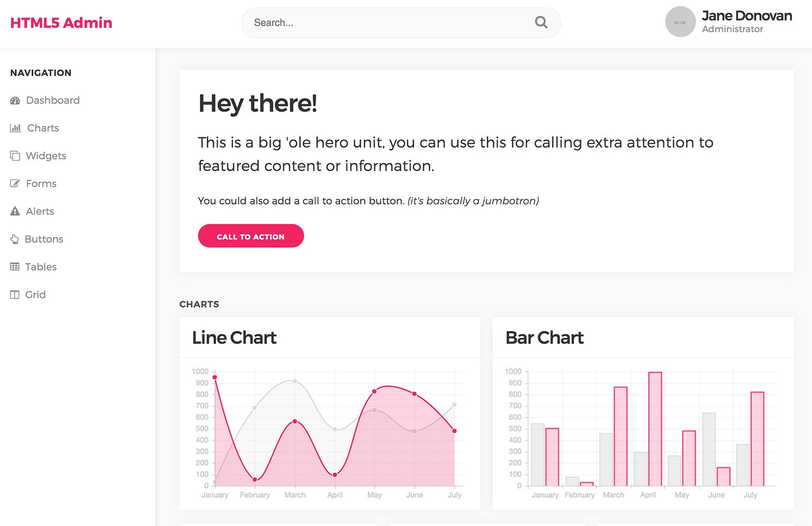Click the Forms pencil-edit icon
This screenshot has height=526, width=812.
(15, 183)
